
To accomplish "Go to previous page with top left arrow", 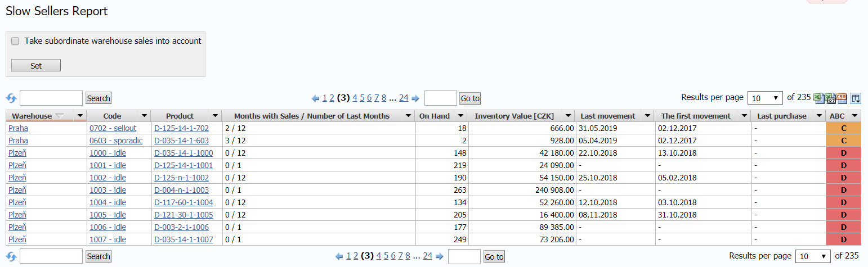I will click(x=316, y=98).
